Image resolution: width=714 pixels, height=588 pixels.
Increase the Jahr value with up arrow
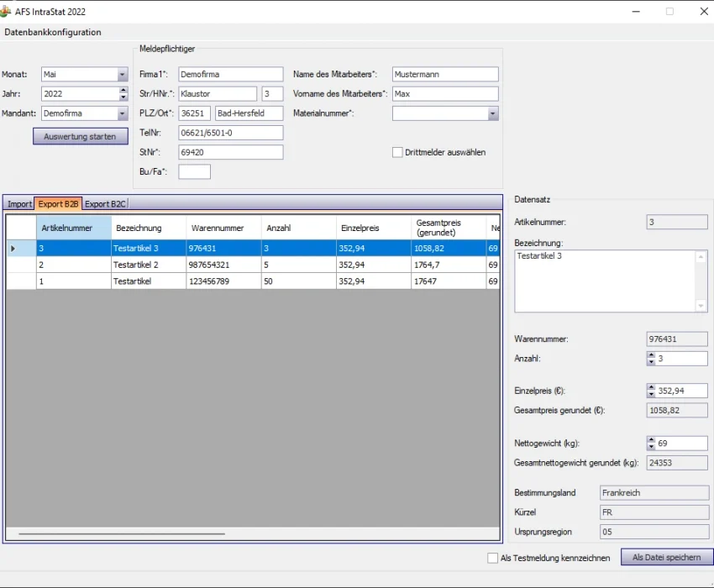coord(123,91)
